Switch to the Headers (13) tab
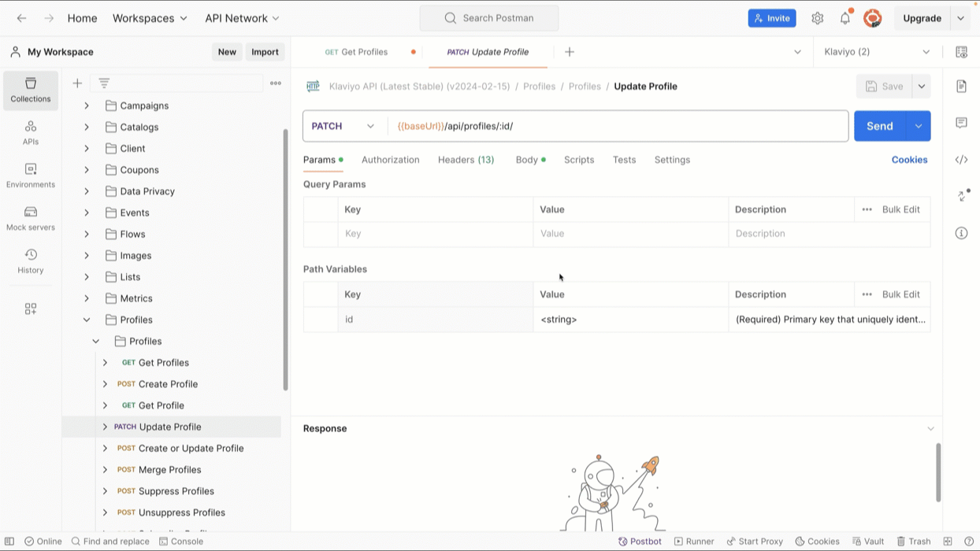This screenshot has width=980, height=551. pos(466,160)
